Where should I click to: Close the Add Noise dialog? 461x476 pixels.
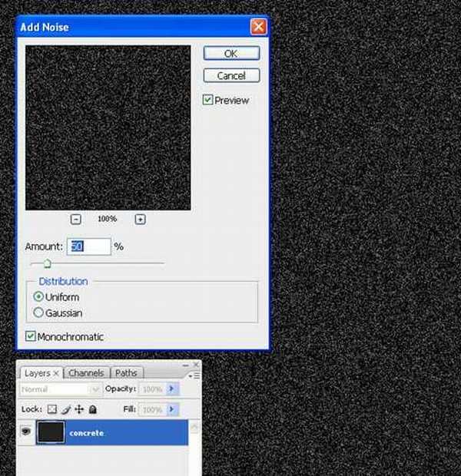(258, 27)
